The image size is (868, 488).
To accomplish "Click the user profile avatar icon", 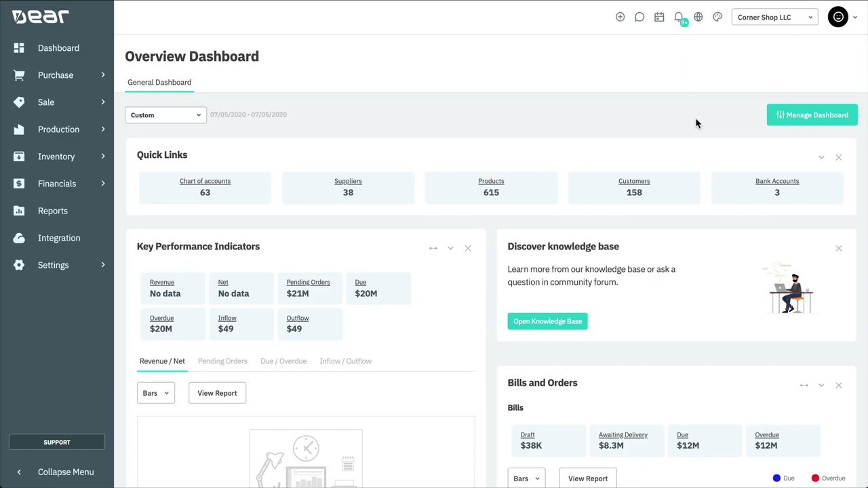I will [x=838, y=17].
